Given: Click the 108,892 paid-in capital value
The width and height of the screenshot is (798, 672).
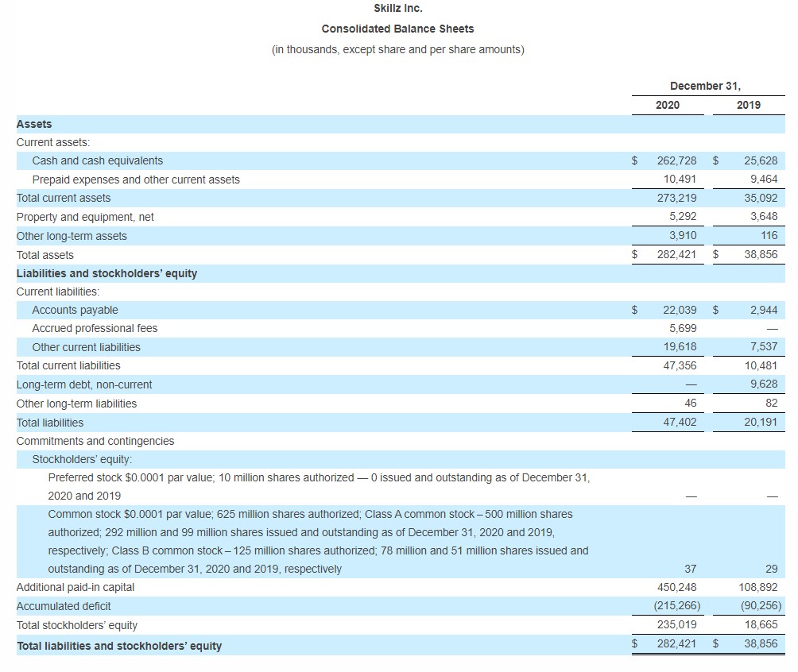Looking at the screenshot, I should 757,588.
